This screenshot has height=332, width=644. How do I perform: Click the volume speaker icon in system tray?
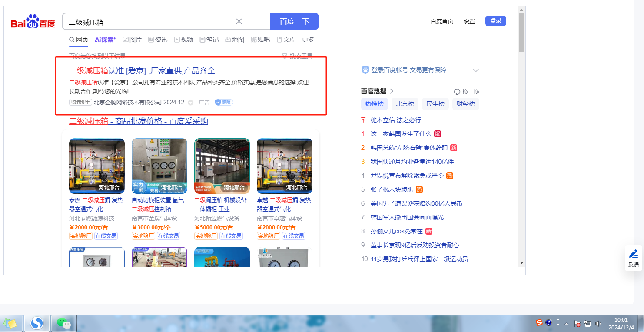click(598, 323)
